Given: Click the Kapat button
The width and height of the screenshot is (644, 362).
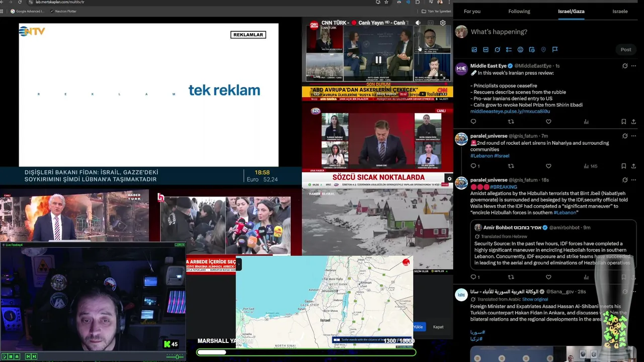Looking at the screenshot, I should tap(438, 327).
